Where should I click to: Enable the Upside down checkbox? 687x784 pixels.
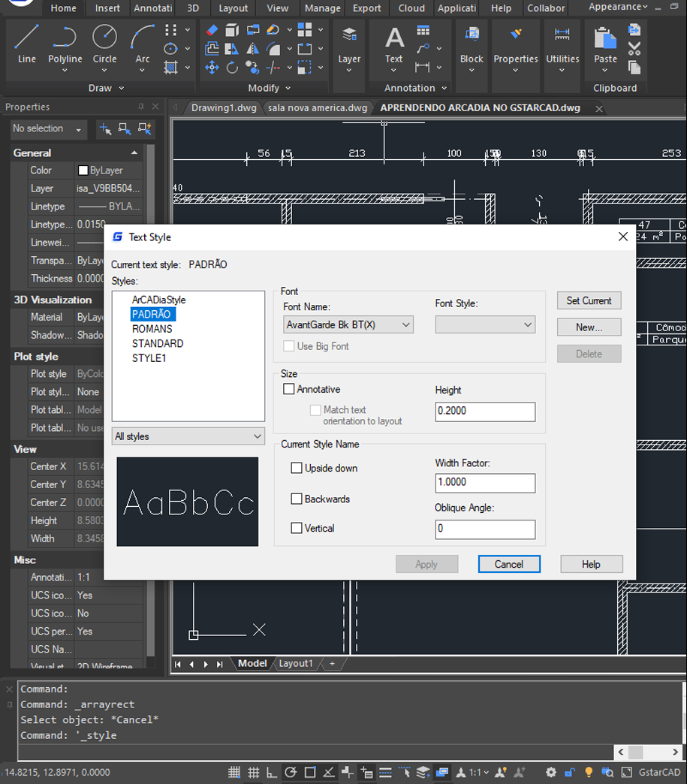tap(297, 468)
